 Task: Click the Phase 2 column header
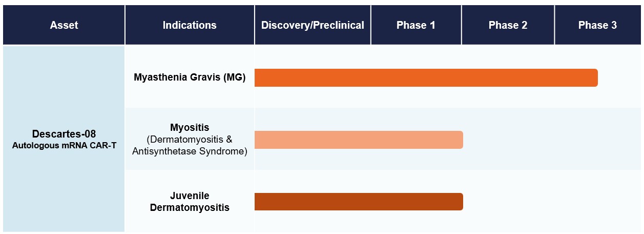point(508,25)
